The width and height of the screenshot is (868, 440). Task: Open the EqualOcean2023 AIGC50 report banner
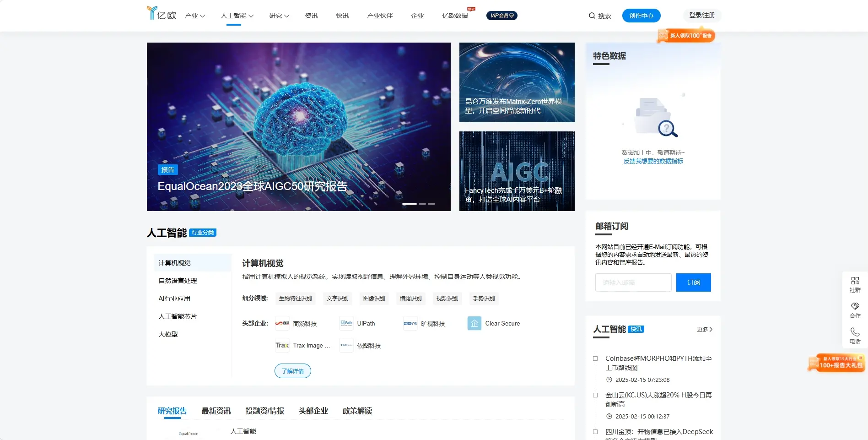pos(299,127)
